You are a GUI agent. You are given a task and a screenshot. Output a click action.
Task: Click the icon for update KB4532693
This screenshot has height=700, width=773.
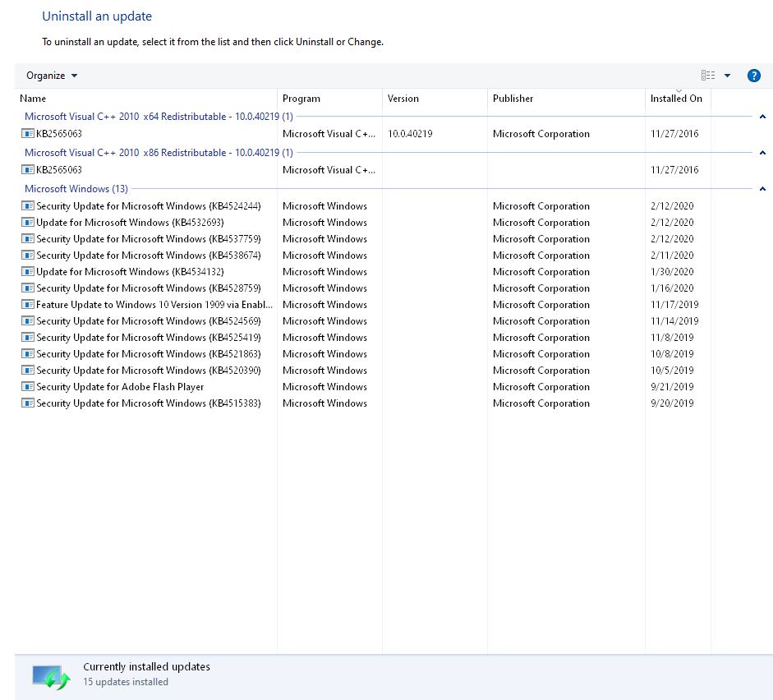pyautogui.click(x=28, y=223)
